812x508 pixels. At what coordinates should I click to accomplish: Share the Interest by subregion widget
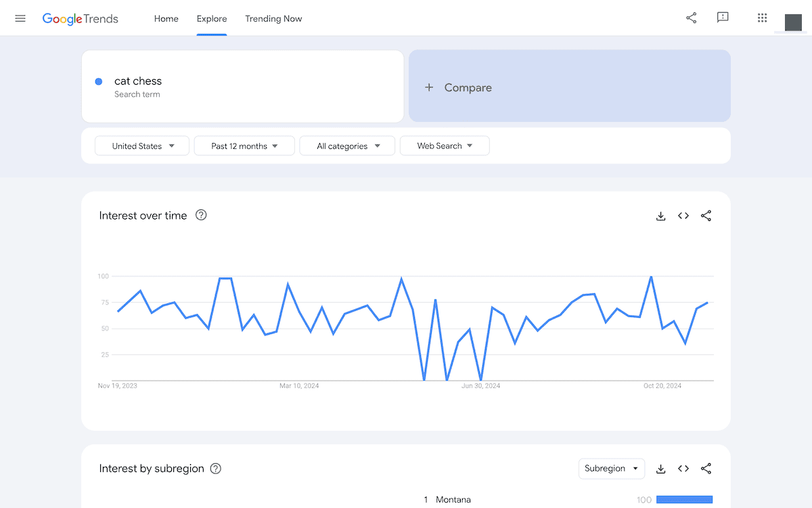706,469
